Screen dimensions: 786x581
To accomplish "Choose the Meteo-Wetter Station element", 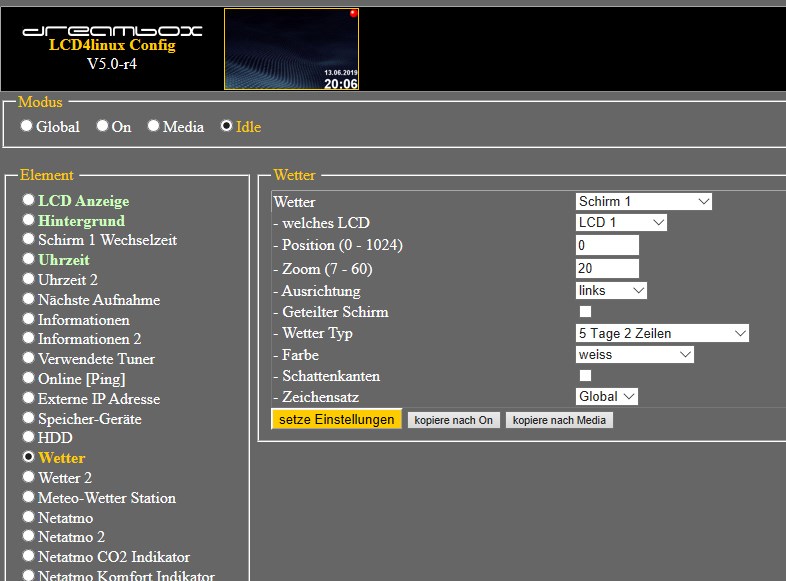I will tap(29, 497).
